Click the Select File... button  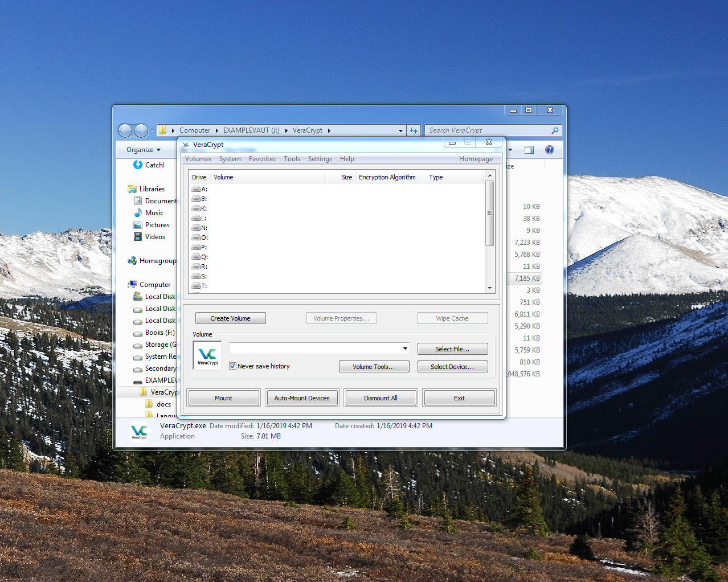click(x=453, y=349)
